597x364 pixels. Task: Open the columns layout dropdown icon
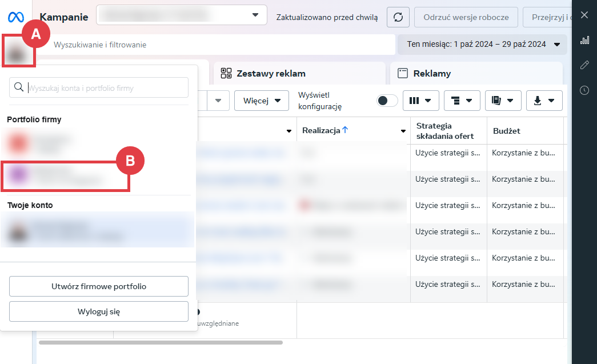pos(420,101)
